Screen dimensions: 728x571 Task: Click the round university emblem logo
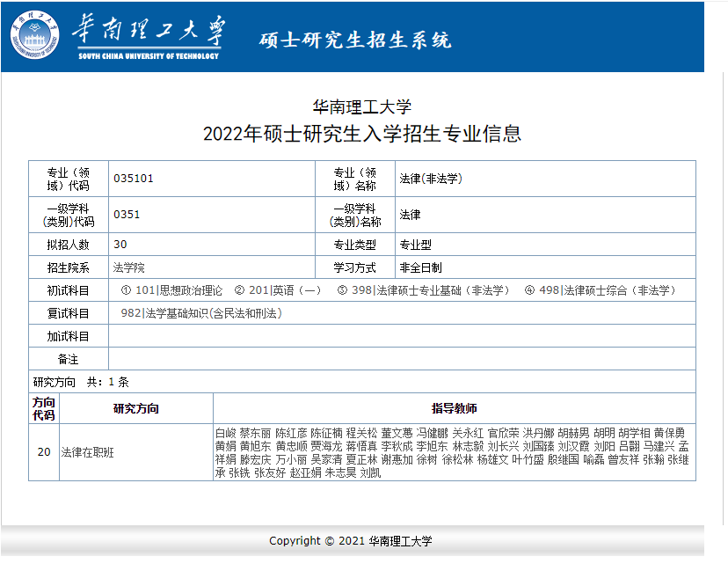(35, 35)
